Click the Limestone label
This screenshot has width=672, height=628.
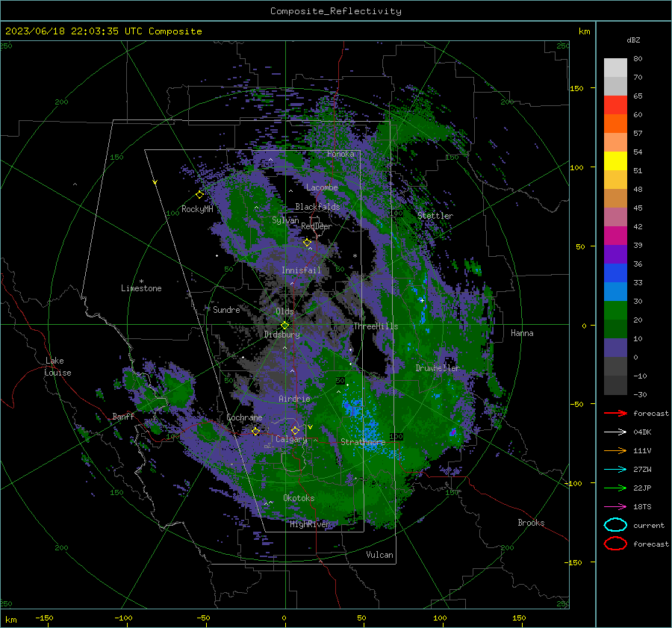click(141, 288)
